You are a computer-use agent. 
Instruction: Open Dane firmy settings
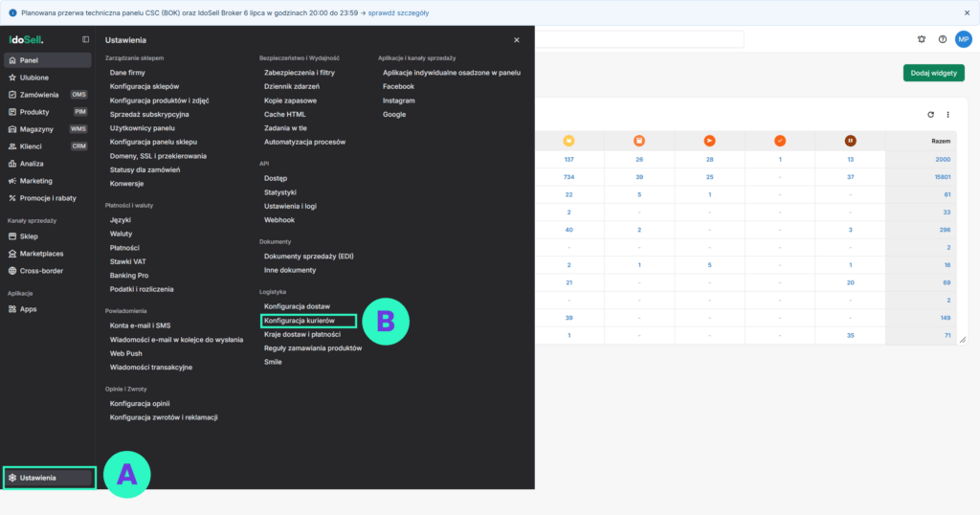(x=127, y=73)
